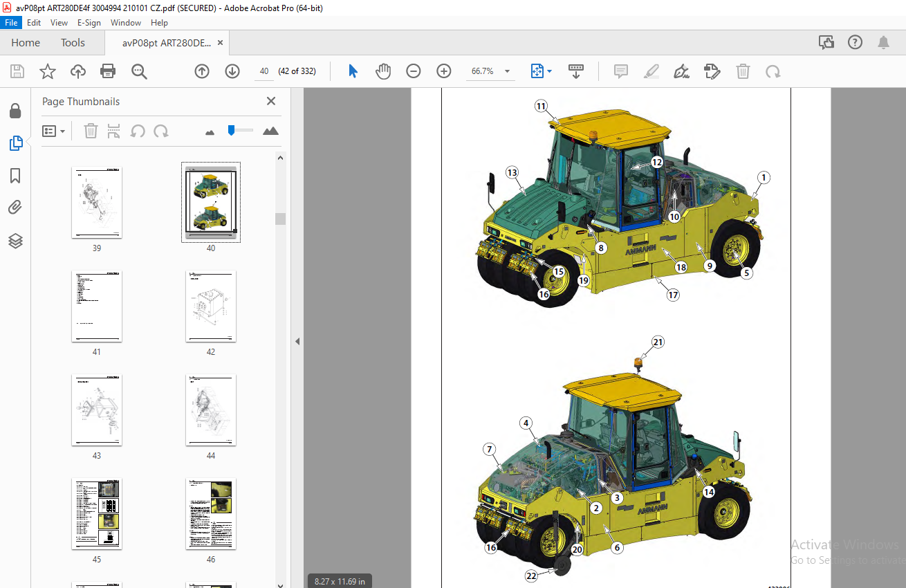This screenshot has height=588, width=906.
Task: Collapse the navigation pane with the side arrow
Action: tap(297, 341)
